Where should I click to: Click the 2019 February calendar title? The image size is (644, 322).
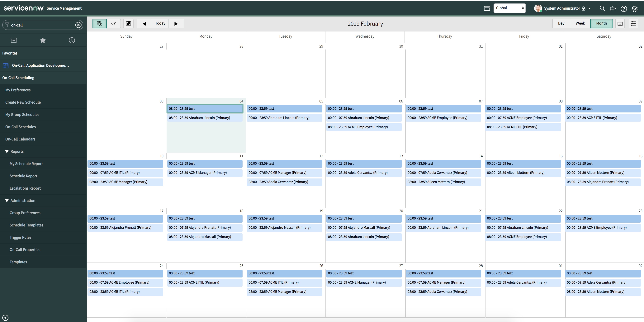click(365, 24)
